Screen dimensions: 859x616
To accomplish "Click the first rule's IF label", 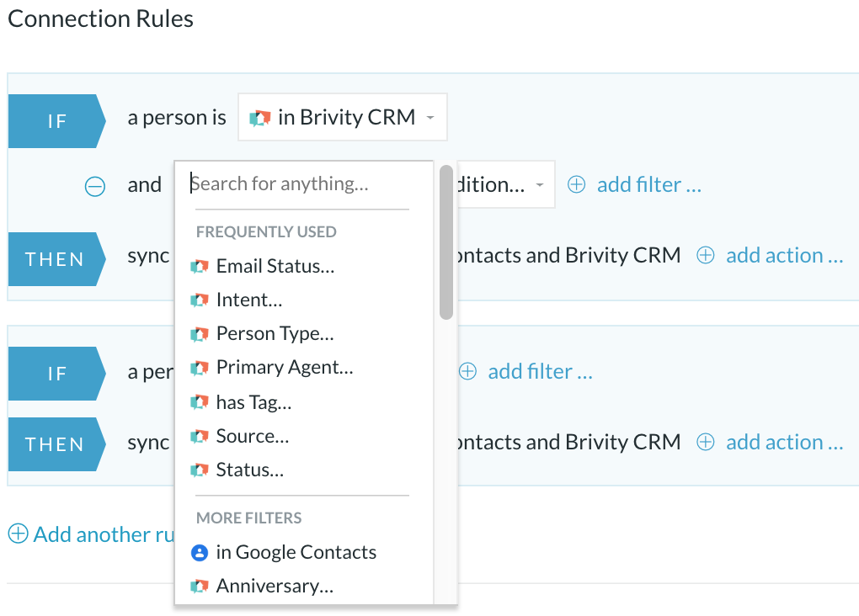I will click(x=57, y=121).
